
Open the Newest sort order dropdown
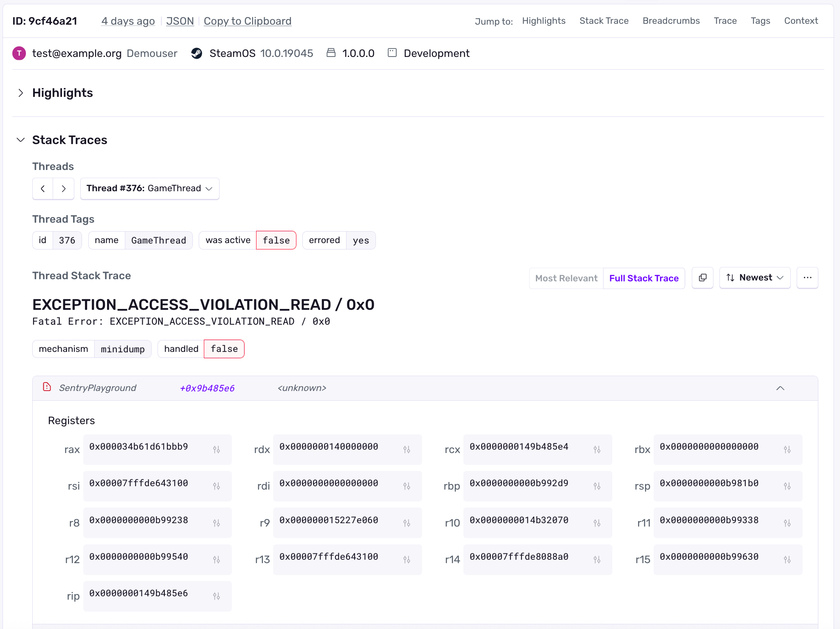pos(755,278)
